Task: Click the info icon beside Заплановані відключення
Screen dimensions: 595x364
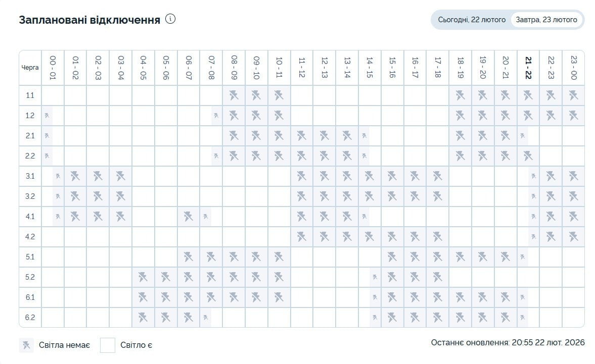Action: point(170,19)
